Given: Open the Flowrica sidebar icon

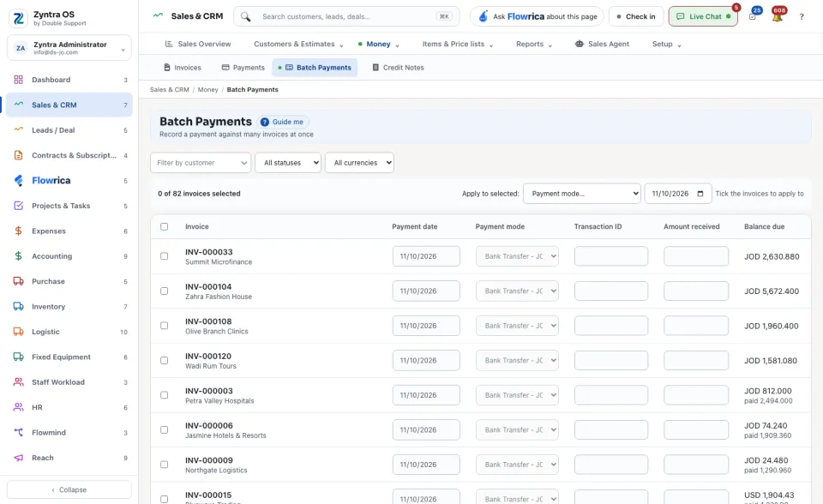Looking at the screenshot, I should coord(18,181).
